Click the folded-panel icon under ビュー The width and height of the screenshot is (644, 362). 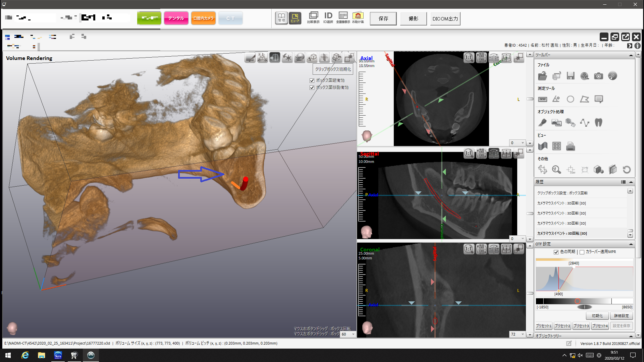(543, 146)
